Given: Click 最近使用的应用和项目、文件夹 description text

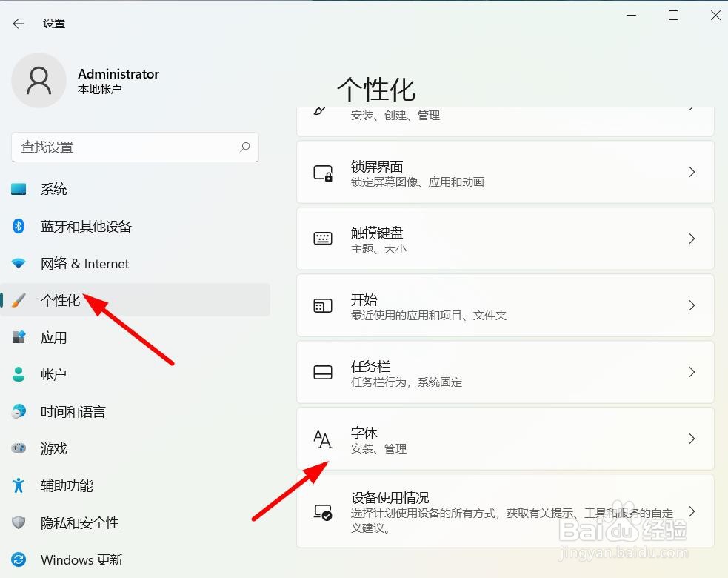Looking at the screenshot, I should pyautogui.click(x=429, y=316).
